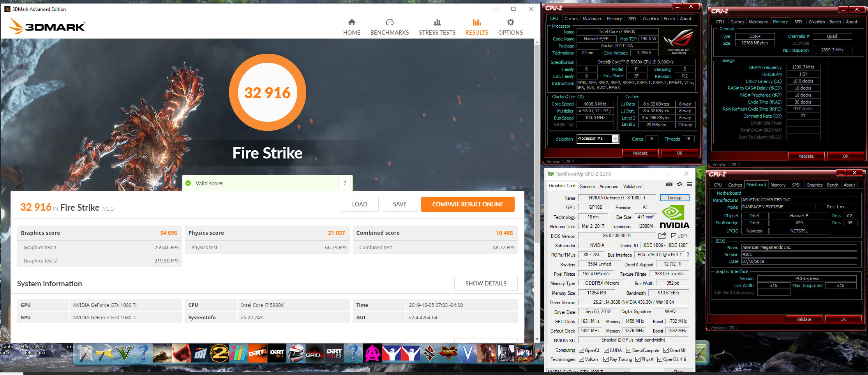Click the 3DMark logo
This screenshot has width=868, height=375.
[x=47, y=26]
